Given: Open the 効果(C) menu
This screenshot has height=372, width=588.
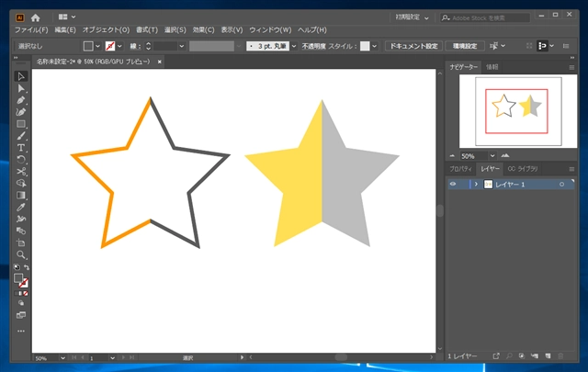Looking at the screenshot, I should click(x=204, y=30).
